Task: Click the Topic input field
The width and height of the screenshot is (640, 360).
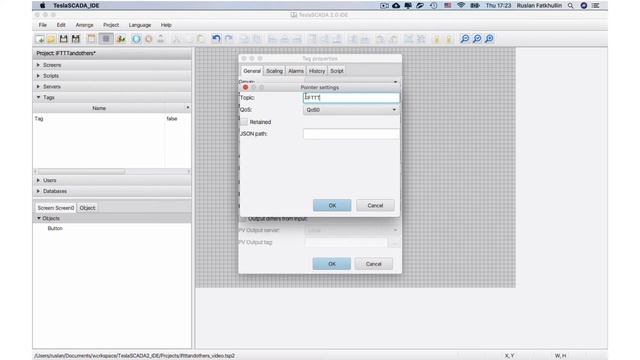Action: click(x=351, y=98)
